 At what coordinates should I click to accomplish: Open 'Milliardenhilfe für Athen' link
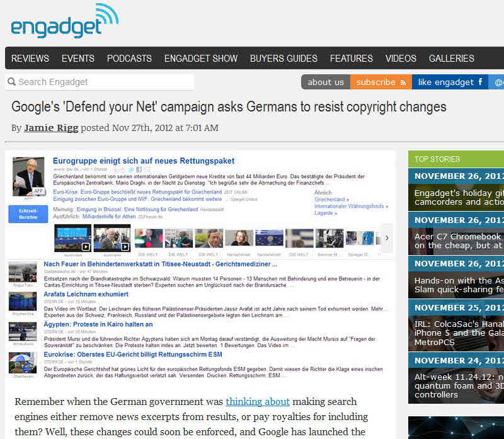[109, 217]
